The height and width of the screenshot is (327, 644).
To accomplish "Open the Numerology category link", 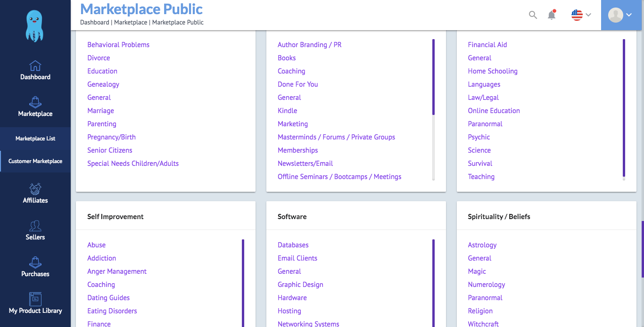I will pos(487,285).
